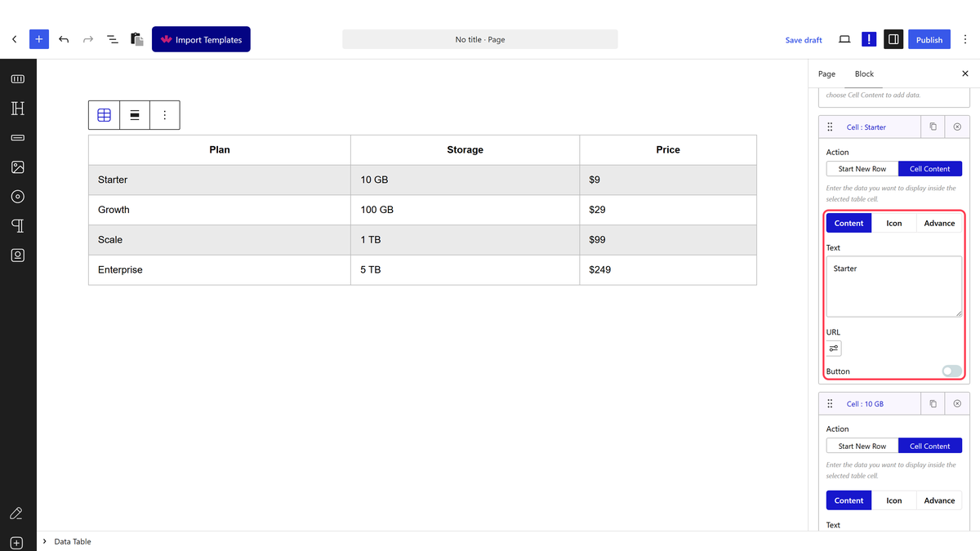
Task: Expand the breadcrumb chevron beside Data Table
Action: (x=44, y=541)
